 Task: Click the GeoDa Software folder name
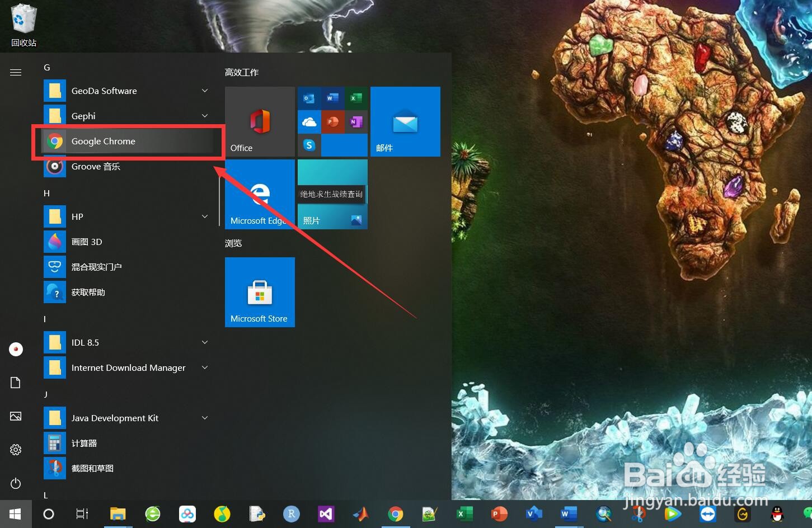(x=104, y=91)
